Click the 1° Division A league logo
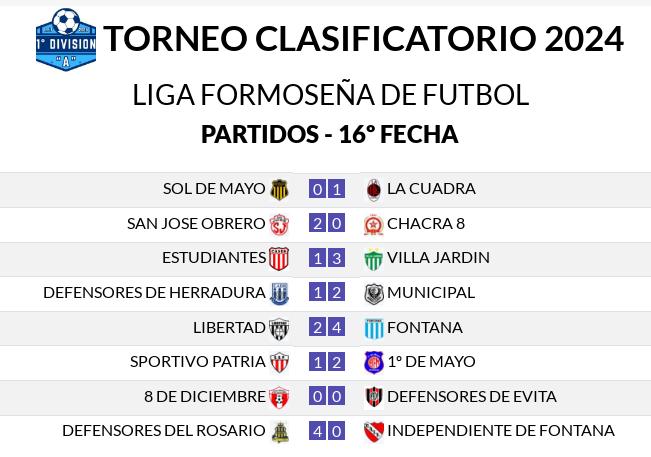This screenshot has height=457, width=651. pyautogui.click(x=66, y=39)
